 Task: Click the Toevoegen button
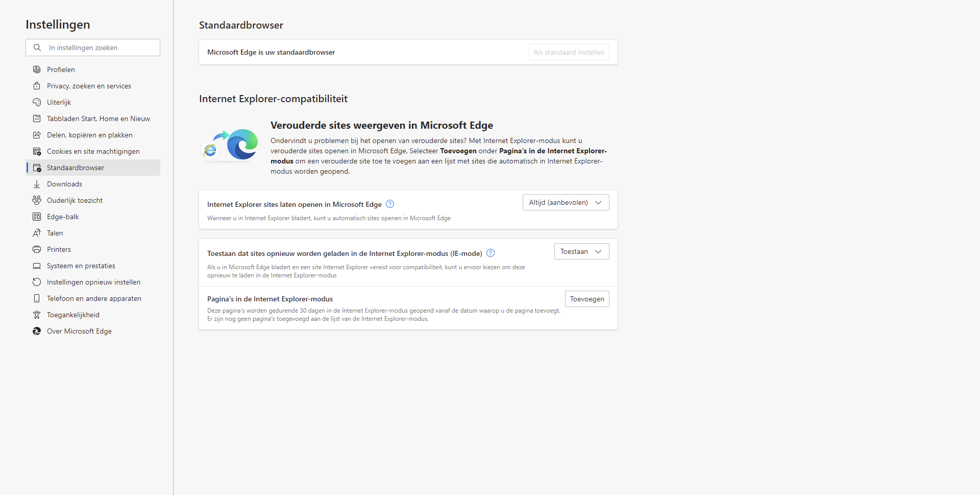(587, 299)
